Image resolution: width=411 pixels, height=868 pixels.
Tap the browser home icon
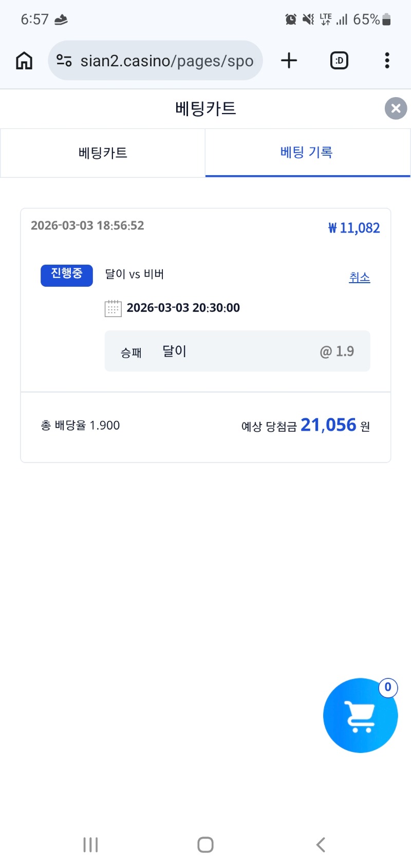click(24, 61)
